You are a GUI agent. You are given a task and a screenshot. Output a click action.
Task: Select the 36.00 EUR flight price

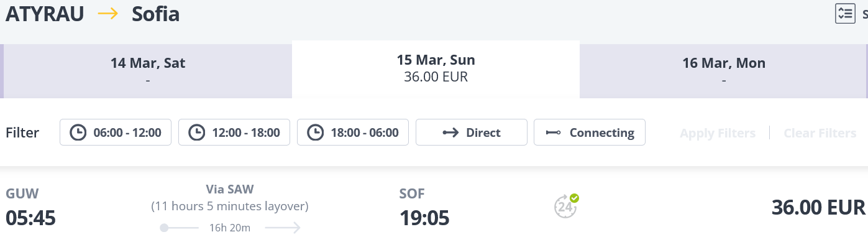818,207
